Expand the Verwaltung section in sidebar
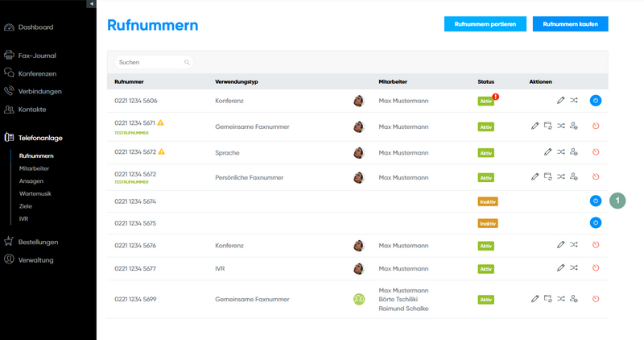Screen dimensions: 644x340 pos(36,259)
